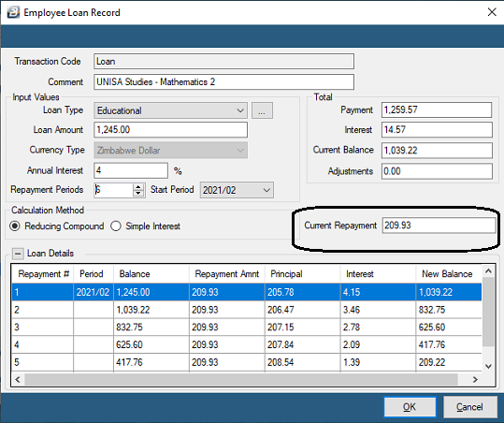Viewport: 504px width, 423px height.
Task: Click scroll down arrow of loan table
Action: [x=488, y=366]
